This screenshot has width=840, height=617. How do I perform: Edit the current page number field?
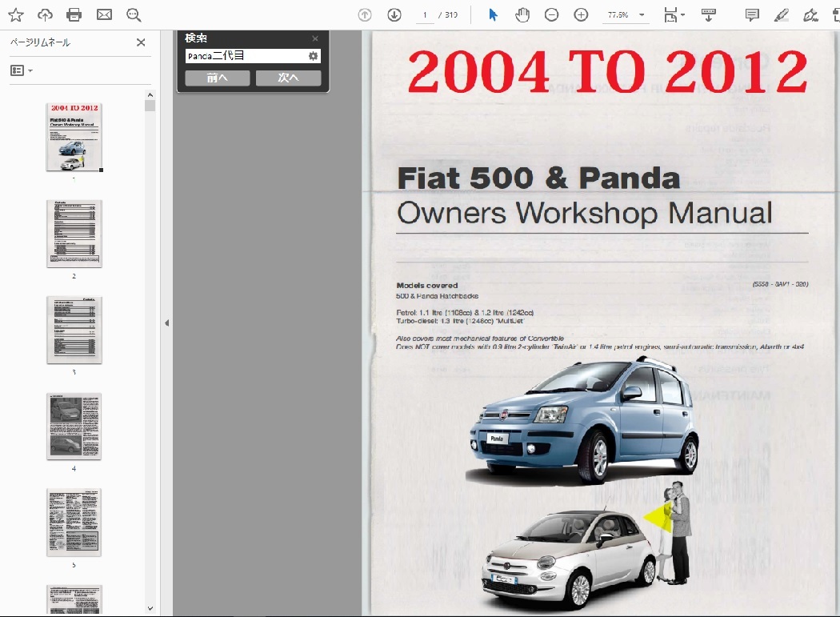pos(425,15)
